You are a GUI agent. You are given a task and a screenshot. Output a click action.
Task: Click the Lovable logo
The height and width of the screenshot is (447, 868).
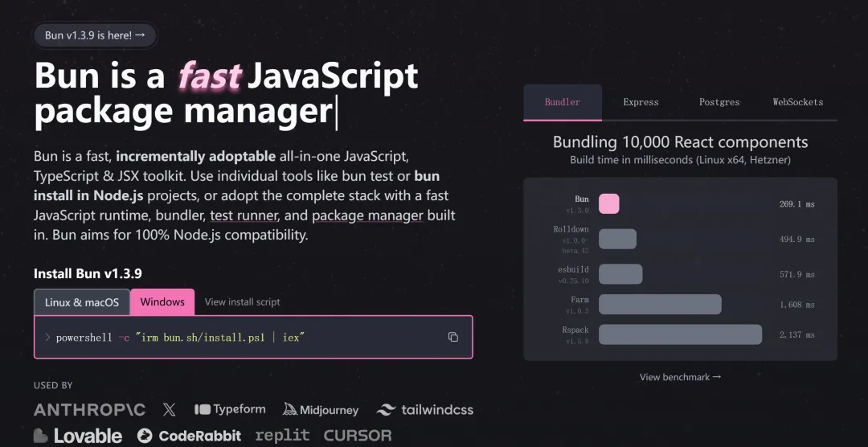click(78, 436)
